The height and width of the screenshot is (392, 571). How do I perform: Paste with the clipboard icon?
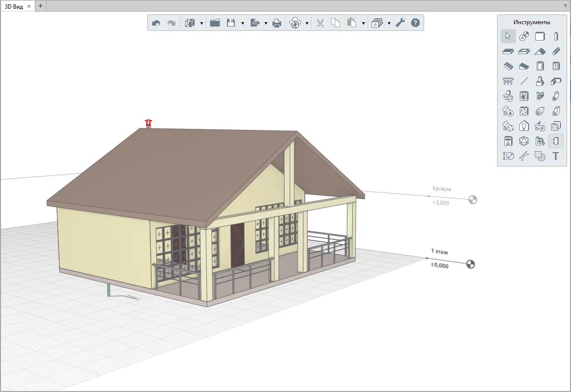(351, 23)
